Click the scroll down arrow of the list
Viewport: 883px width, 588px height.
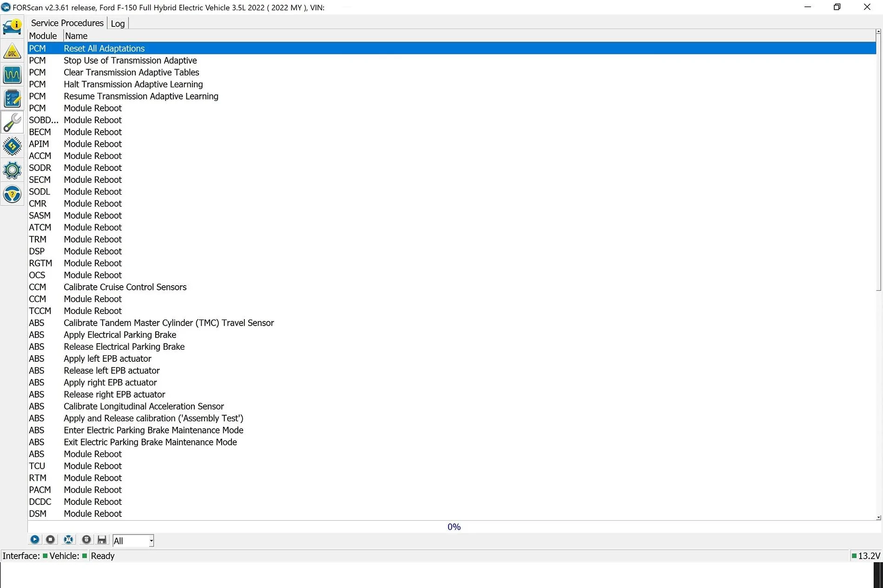tap(878, 517)
